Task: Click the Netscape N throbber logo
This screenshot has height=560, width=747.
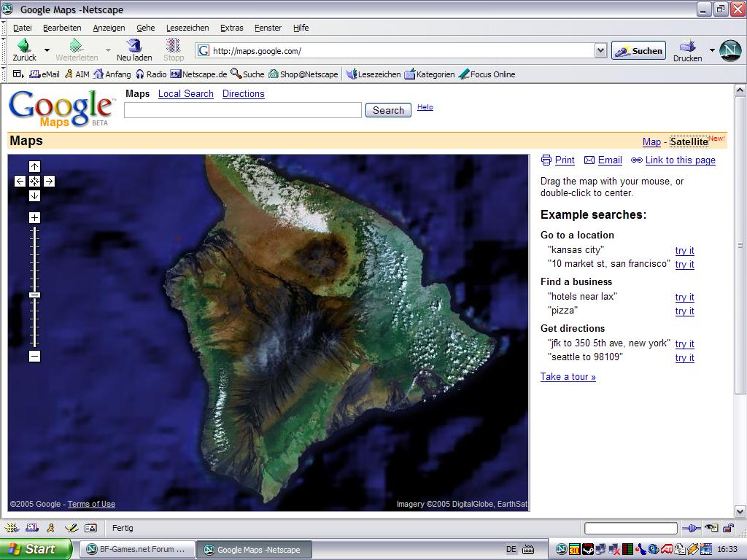Action: pyautogui.click(x=729, y=50)
